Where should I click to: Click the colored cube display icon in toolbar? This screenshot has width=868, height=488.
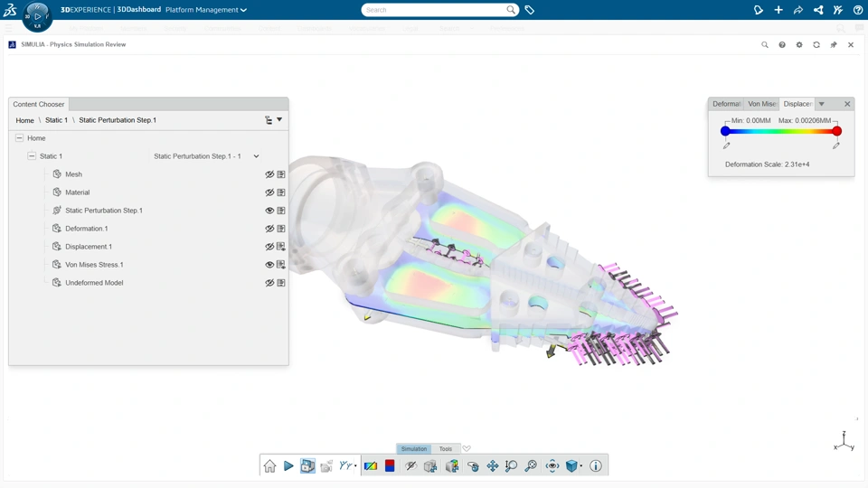click(452, 466)
